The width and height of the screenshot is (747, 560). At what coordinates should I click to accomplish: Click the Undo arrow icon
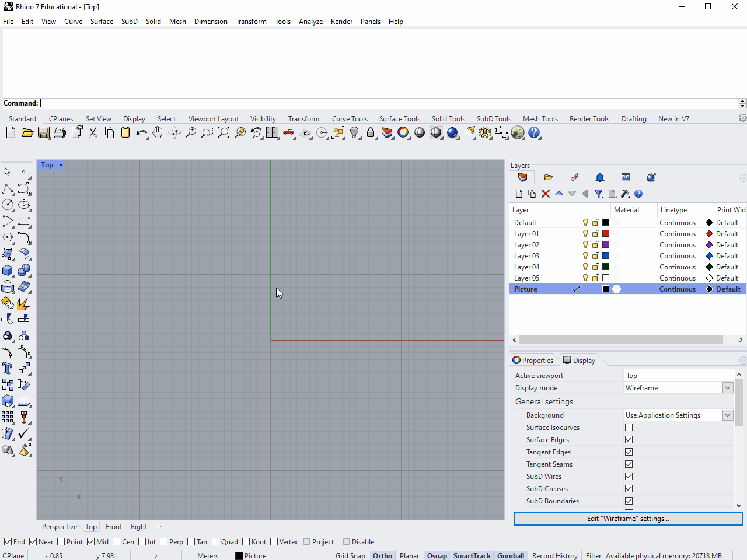(142, 133)
